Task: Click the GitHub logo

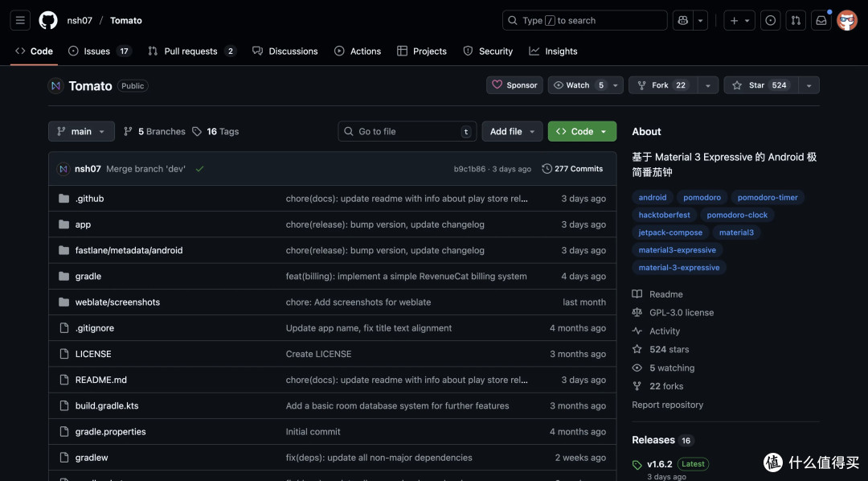Action: pyautogui.click(x=48, y=20)
